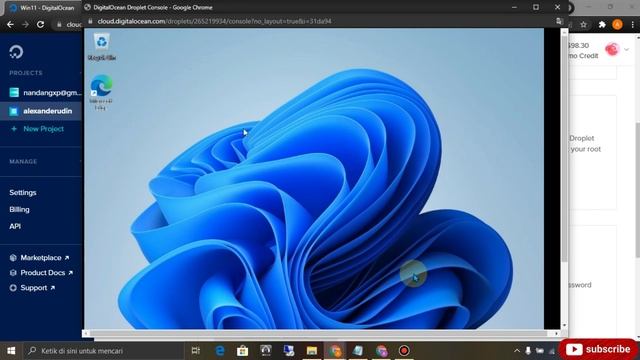Open Settings in the DigitalOcean sidebar
The width and height of the screenshot is (640, 360).
click(x=23, y=193)
